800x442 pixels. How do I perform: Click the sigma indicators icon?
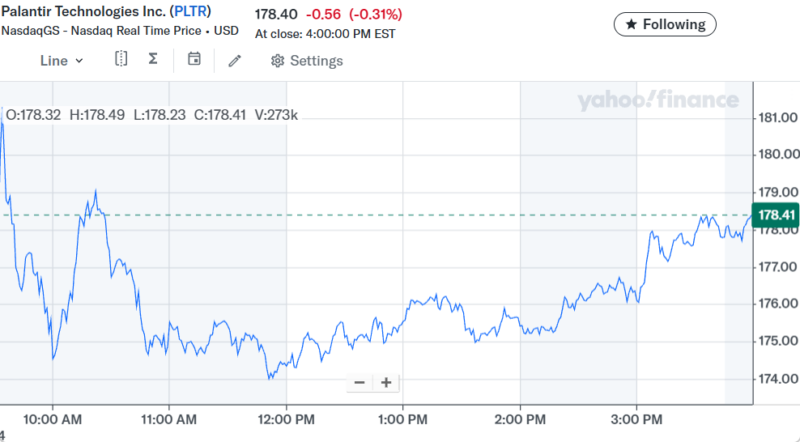pos(153,59)
